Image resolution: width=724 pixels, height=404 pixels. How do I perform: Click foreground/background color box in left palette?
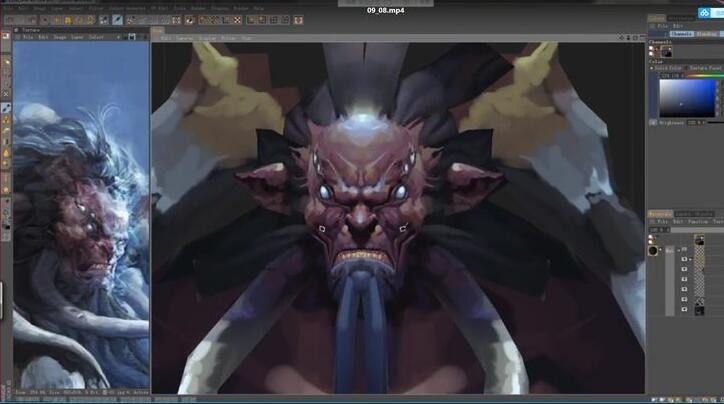click(6, 227)
